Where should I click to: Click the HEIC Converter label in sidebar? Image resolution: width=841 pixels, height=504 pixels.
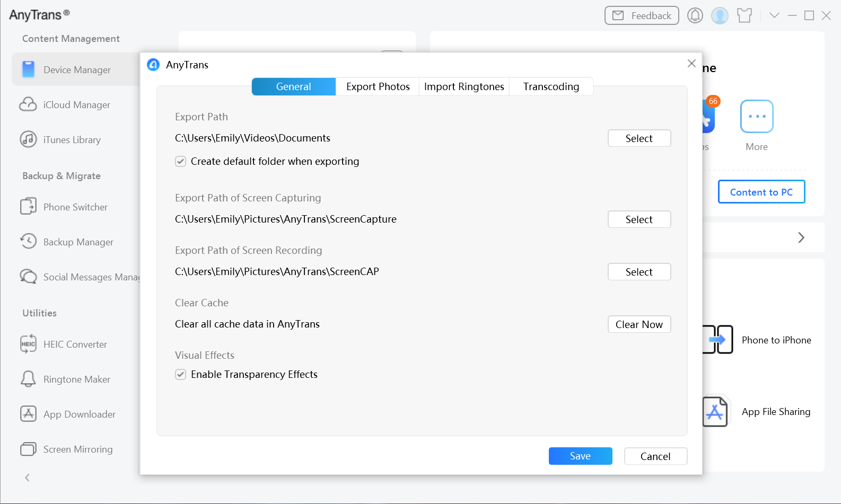pos(75,344)
